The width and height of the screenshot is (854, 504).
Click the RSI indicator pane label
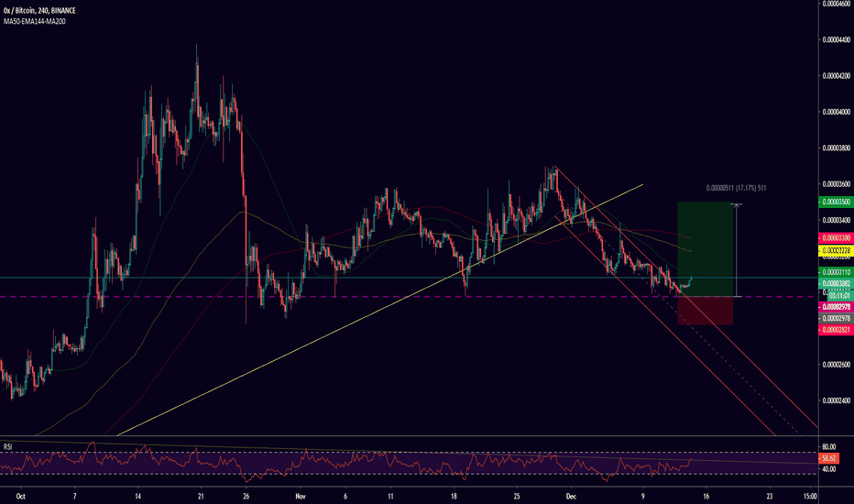[7, 447]
